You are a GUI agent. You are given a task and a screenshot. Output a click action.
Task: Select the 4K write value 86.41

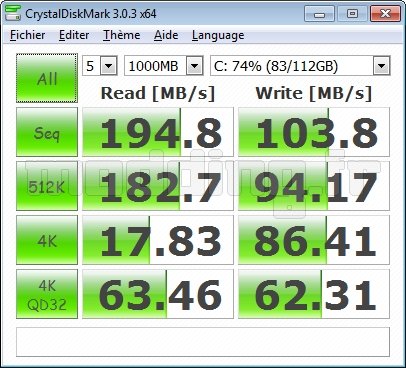314,240
